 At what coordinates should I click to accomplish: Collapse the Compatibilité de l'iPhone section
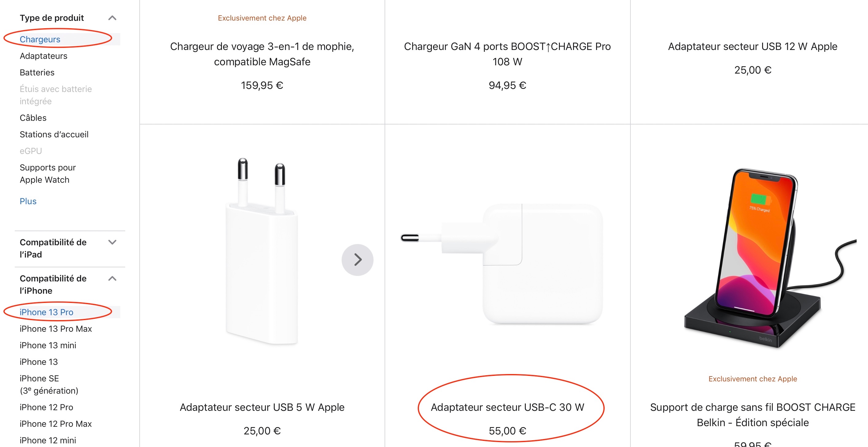coord(112,278)
